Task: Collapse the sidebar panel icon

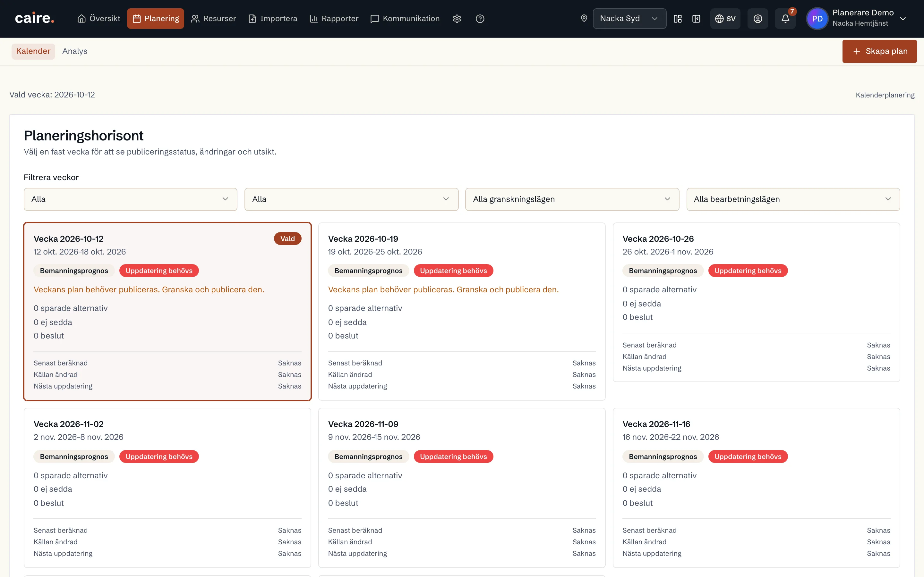Action: pyautogui.click(x=696, y=19)
